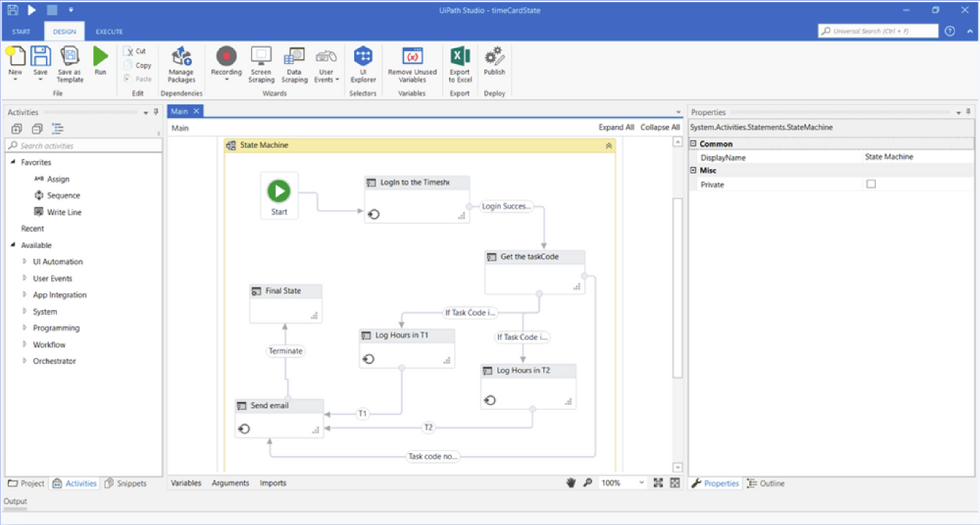The width and height of the screenshot is (980, 525).
Task: Select the Log Hours in T1 state
Action: [407, 348]
